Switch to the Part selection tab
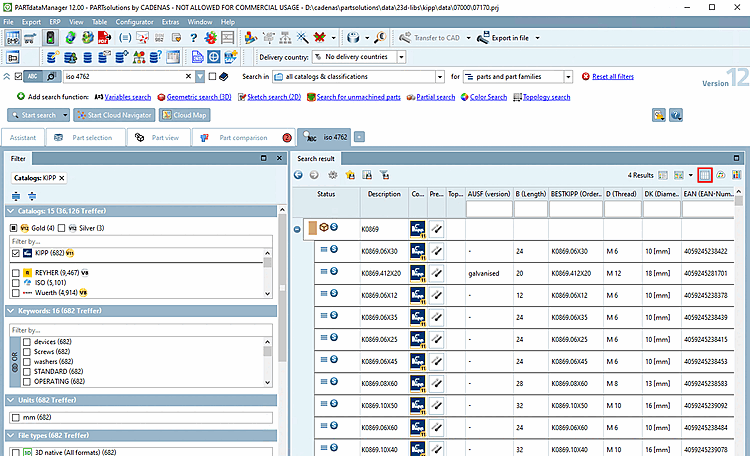750x456 pixels. pos(85,137)
